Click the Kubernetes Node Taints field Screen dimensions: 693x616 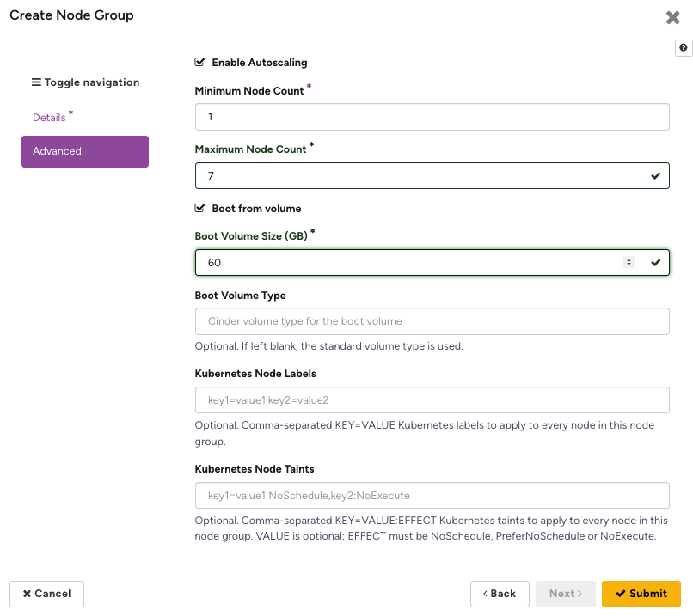click(432, 496)
